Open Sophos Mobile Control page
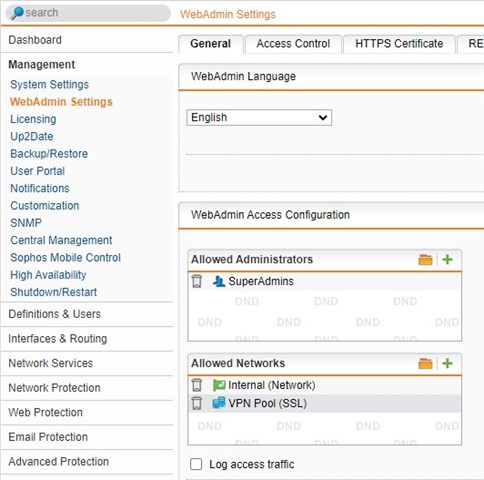Screen dimensions: 484x480 65,257
